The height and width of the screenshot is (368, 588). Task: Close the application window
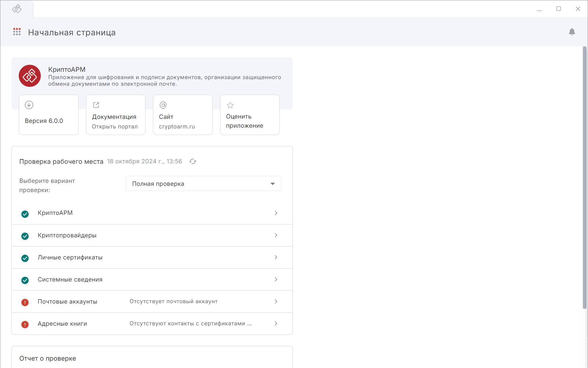(x=578, y=9)
